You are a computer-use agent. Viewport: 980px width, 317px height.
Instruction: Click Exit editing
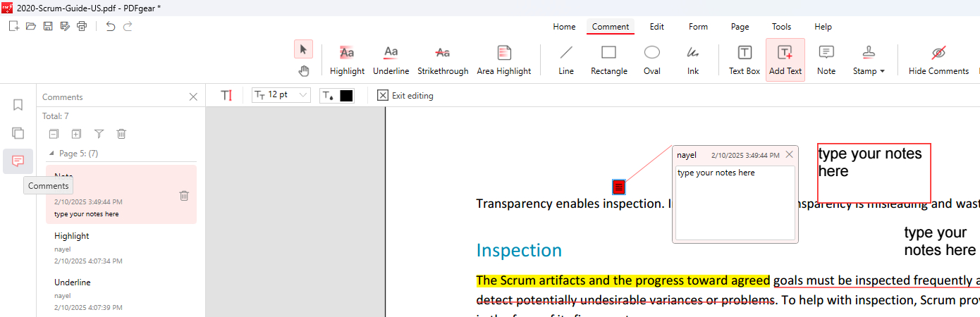tap(405, 96)
